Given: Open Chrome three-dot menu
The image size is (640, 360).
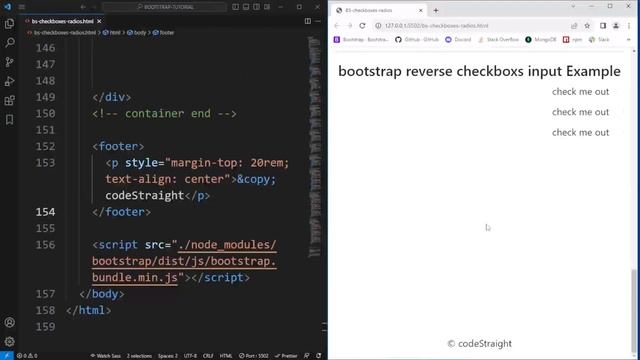Looking at the screenshot, I should point(629,25).
